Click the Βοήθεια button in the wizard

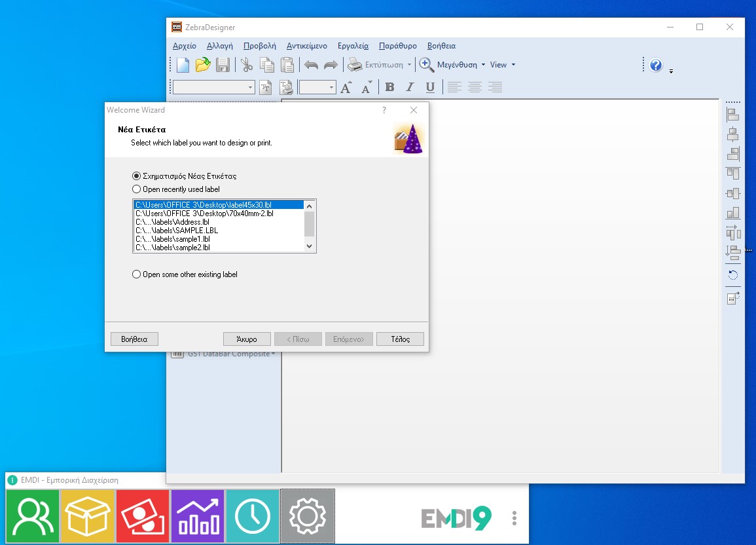tap(134, 339)
